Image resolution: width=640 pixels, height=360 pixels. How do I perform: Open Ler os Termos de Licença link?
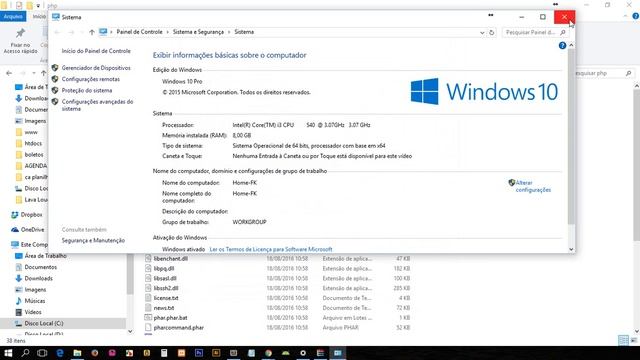pos(271,249)
